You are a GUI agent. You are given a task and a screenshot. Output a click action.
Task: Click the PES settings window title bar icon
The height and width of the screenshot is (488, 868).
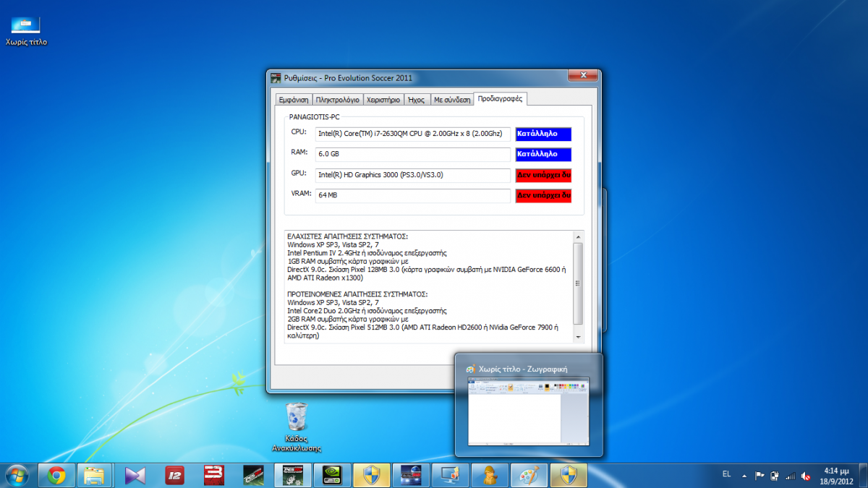click(276, 78)
